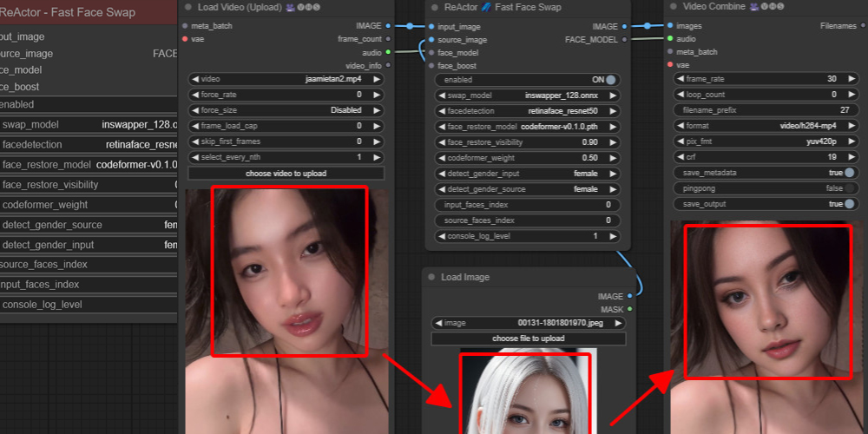Click the images input port on Video Combine
868x434 pixels.
(x=670, y=25)
